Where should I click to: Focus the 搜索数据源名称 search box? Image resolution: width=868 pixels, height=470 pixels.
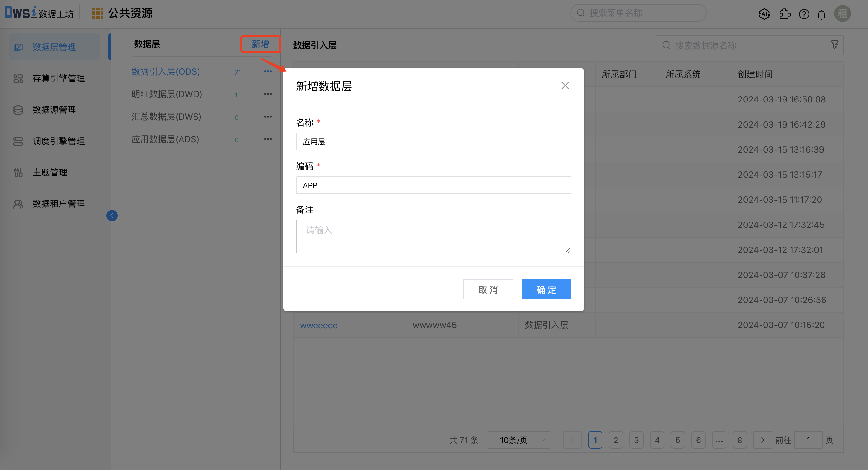pyautogui.click(x=749, y=45)
